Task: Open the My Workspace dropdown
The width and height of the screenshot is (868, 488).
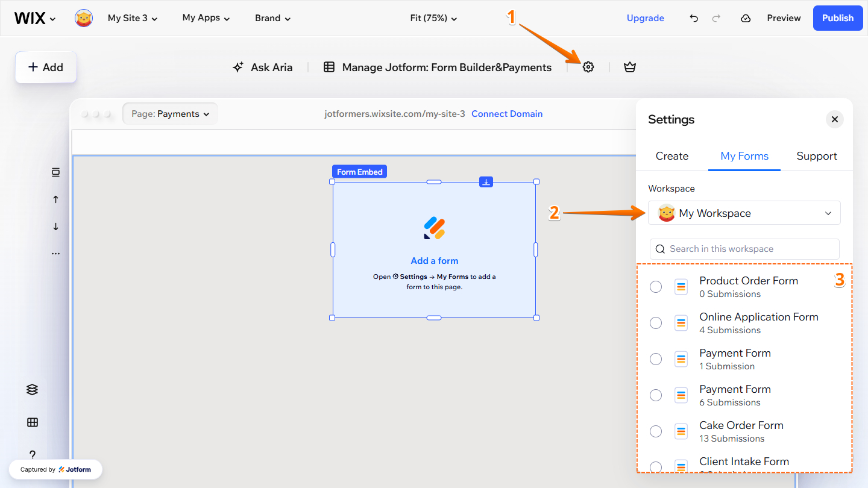Action: tap(744, 213)
